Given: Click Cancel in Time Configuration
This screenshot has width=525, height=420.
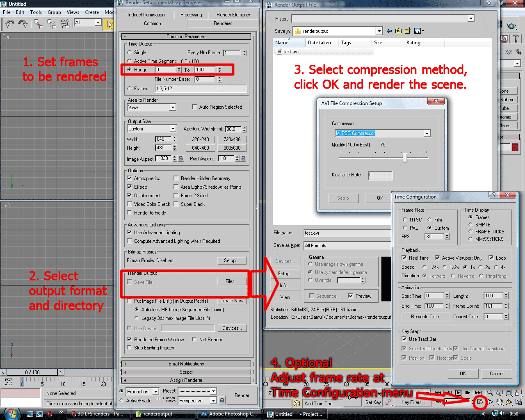Looking at the screenshot, I should (496, 374).
